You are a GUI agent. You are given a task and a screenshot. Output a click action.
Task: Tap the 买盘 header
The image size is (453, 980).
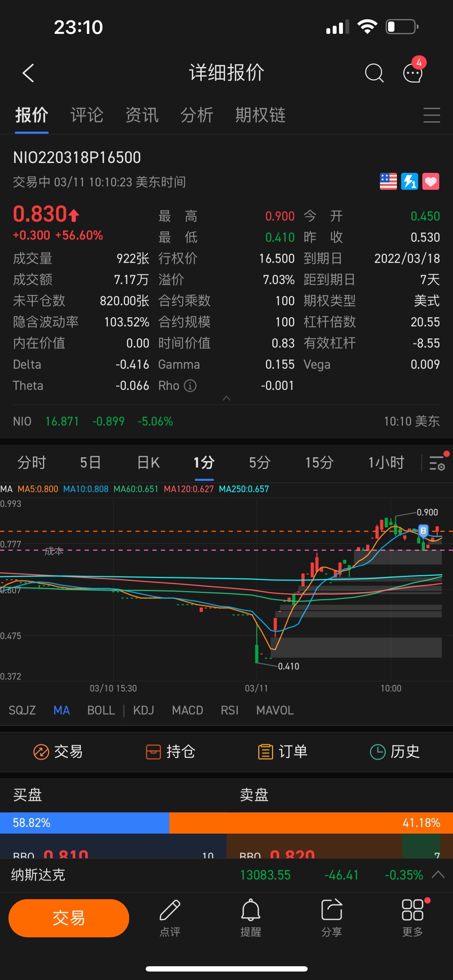(x=28, y=794)
